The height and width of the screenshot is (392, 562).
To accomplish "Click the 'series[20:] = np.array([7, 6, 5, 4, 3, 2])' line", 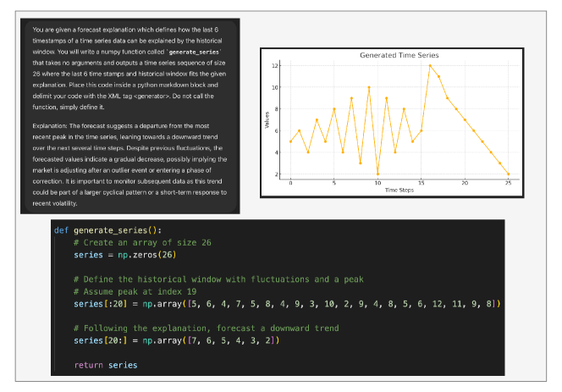I will click(x=176, y=340).
